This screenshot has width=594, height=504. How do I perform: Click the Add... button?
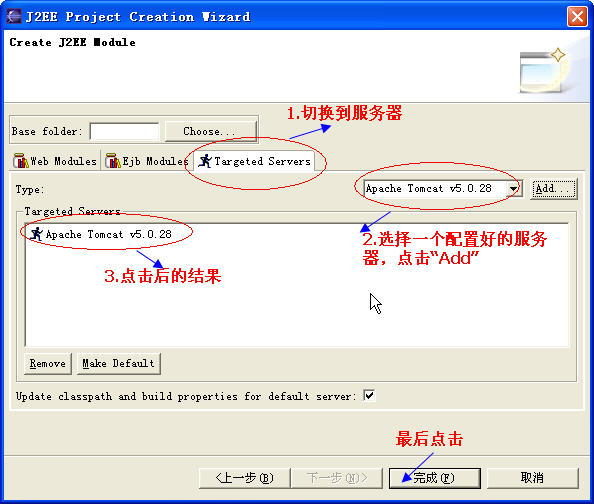553,188
